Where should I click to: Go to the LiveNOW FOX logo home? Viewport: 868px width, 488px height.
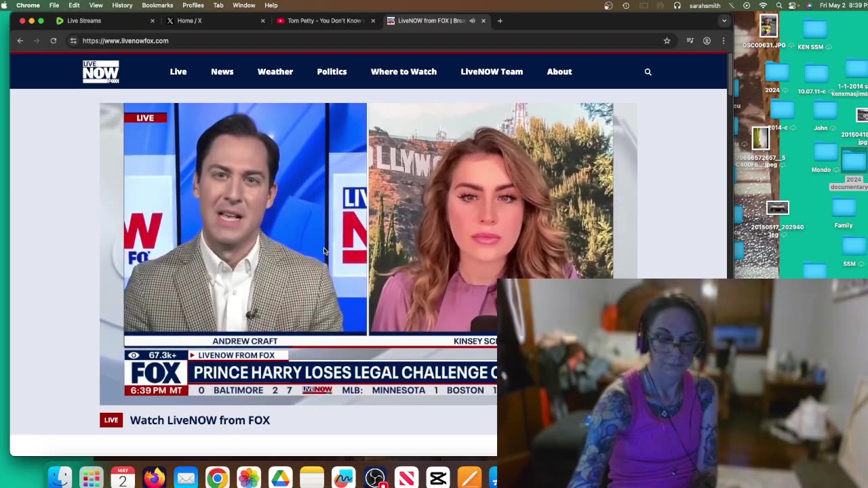[x=100, y=72]
